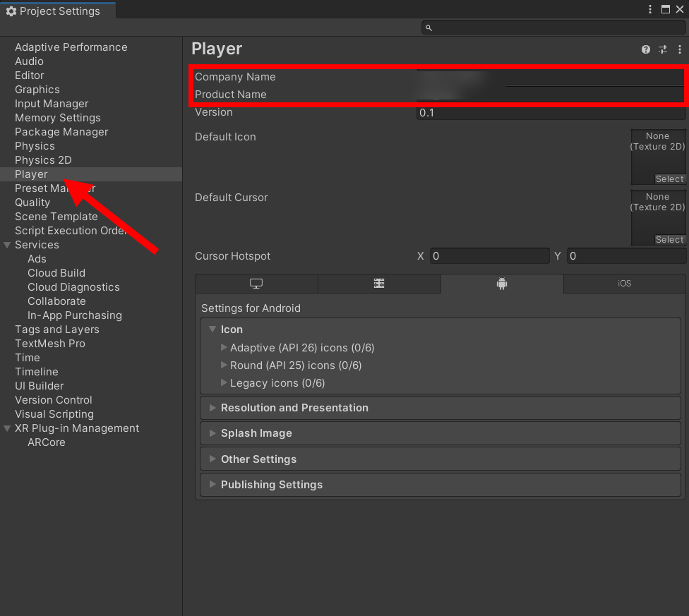Image resolution: width=689 pixels, height=616 pixels.
Task: Collapse the Icon section
Action: 212,330
